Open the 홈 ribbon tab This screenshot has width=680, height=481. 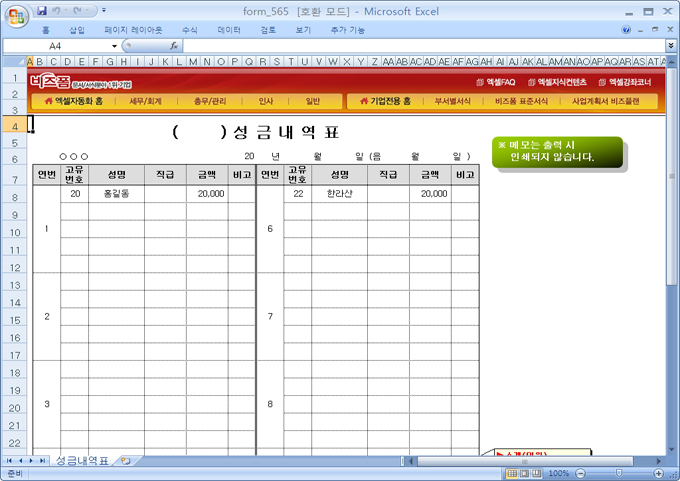coord(46,30)
